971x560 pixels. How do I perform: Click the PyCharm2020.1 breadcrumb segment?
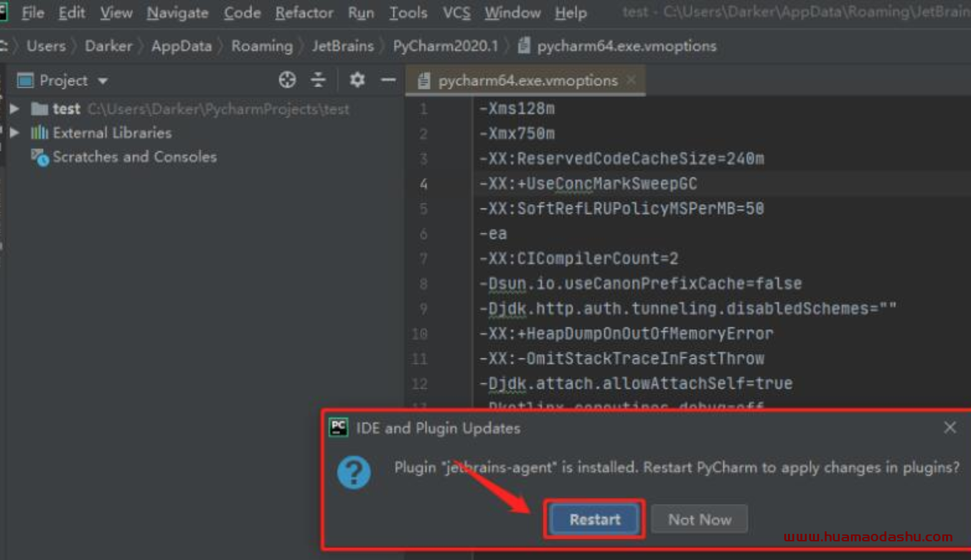[x=446, y=46]
